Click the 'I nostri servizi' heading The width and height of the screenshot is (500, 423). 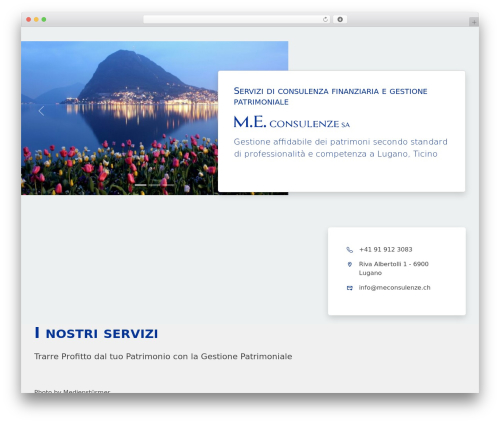(x=96, y=333)
